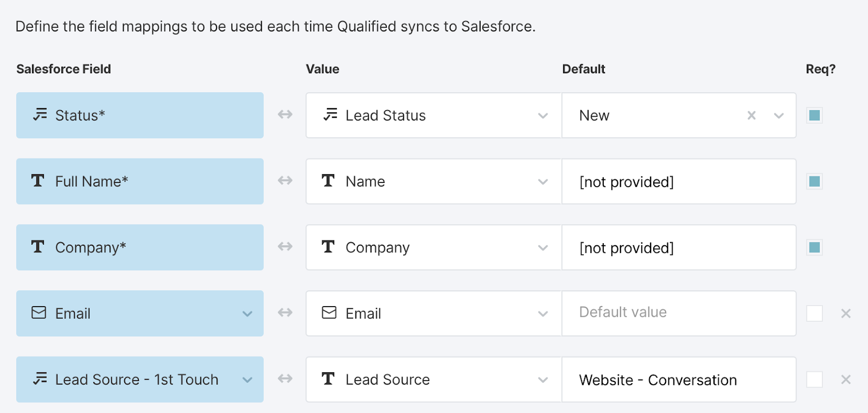
Task: Remove the Lead Source - 1st Touch mapping row
Action: click(846, 379)
